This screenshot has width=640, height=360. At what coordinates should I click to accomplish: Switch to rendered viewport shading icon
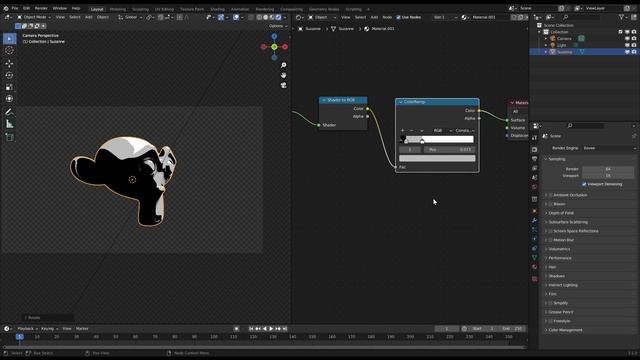(278, 17)
